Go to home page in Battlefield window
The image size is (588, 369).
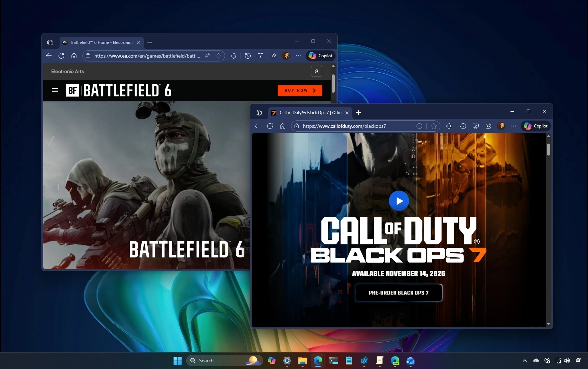[74, 56]
